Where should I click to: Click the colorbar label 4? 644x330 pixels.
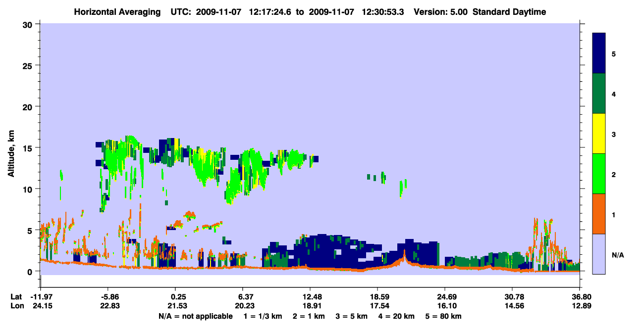tap(613, 94)
